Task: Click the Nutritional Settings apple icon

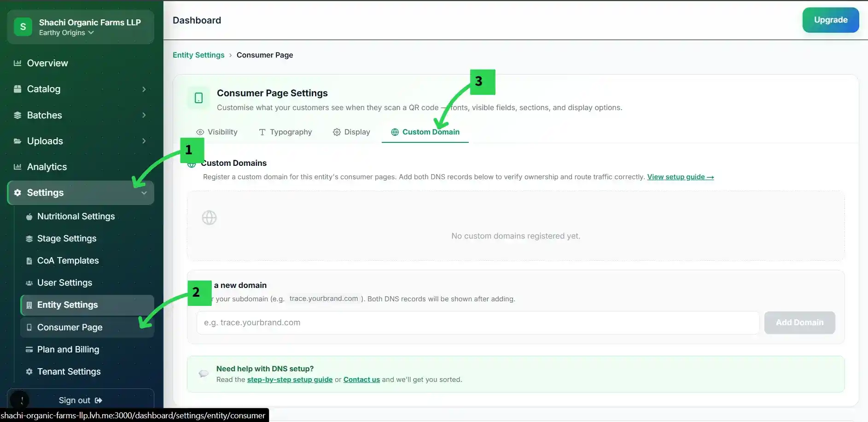Action: tap(29, 217)
